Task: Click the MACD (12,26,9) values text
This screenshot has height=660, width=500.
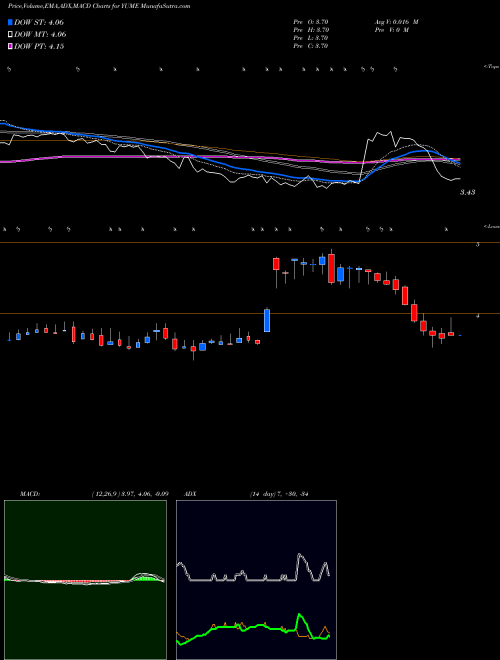Action: click(x=130, y=494)
